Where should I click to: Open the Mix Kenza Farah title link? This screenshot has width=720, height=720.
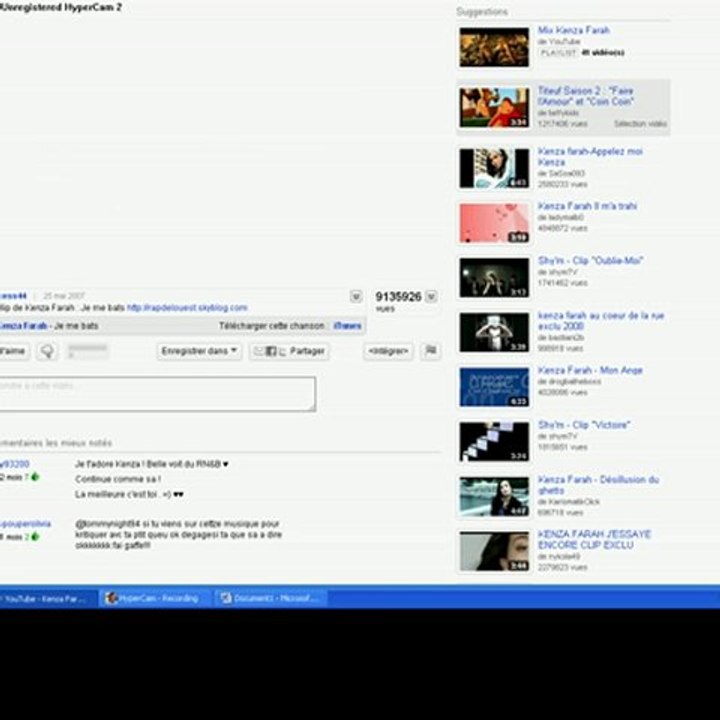point(574,30)
